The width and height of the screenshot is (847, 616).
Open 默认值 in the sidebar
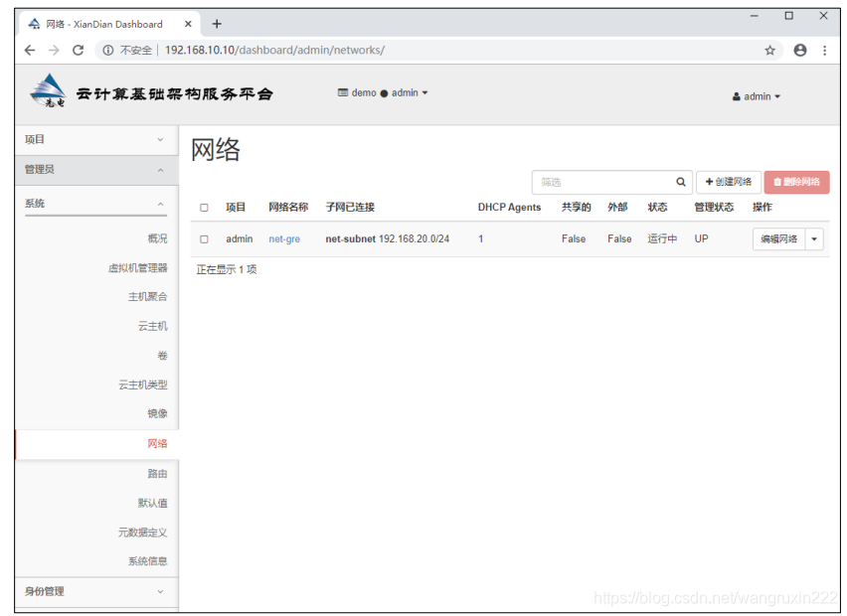pos(152,503)
